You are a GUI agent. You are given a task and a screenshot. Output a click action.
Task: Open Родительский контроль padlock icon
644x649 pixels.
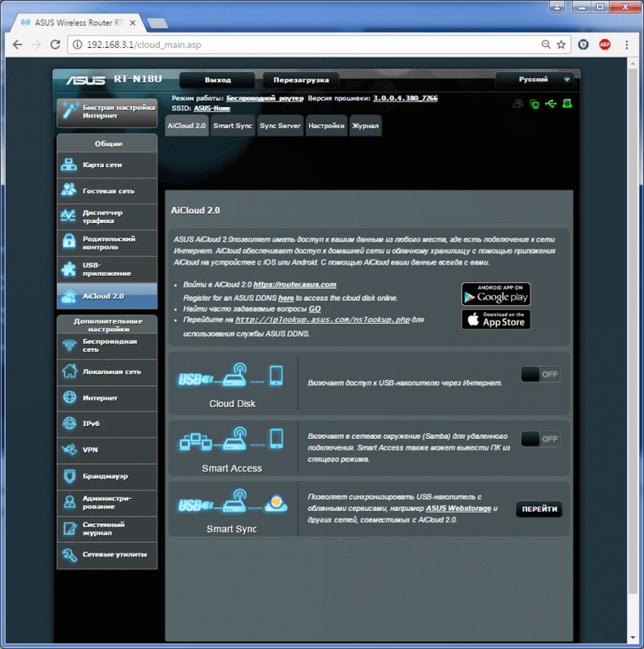coord(69,242)
